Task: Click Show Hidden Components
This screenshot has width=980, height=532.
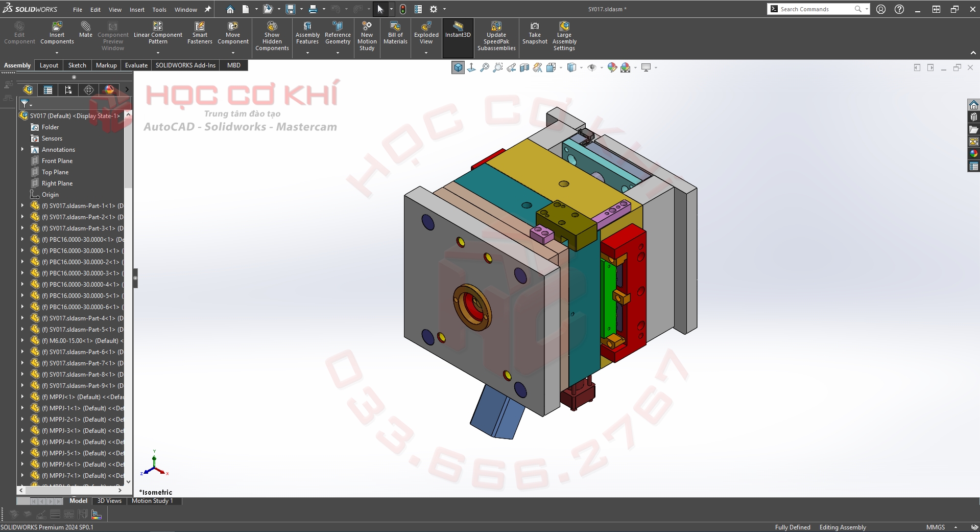Action: point(272,36)
